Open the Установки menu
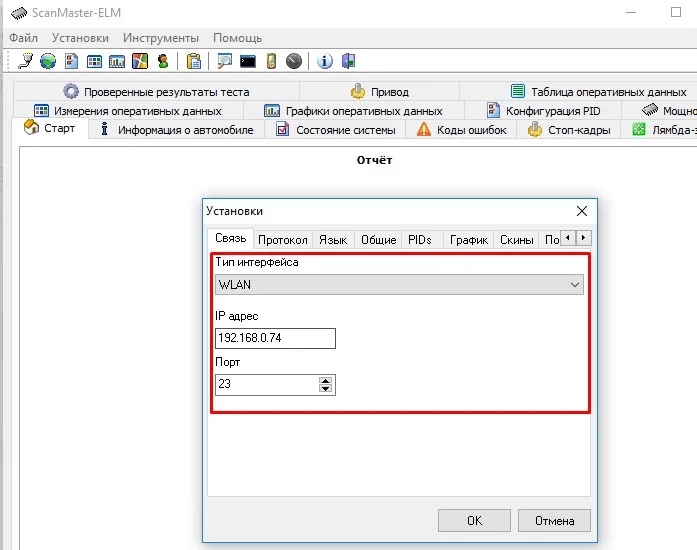This screenshot has height=550, width=697. [x=80, y=38]
